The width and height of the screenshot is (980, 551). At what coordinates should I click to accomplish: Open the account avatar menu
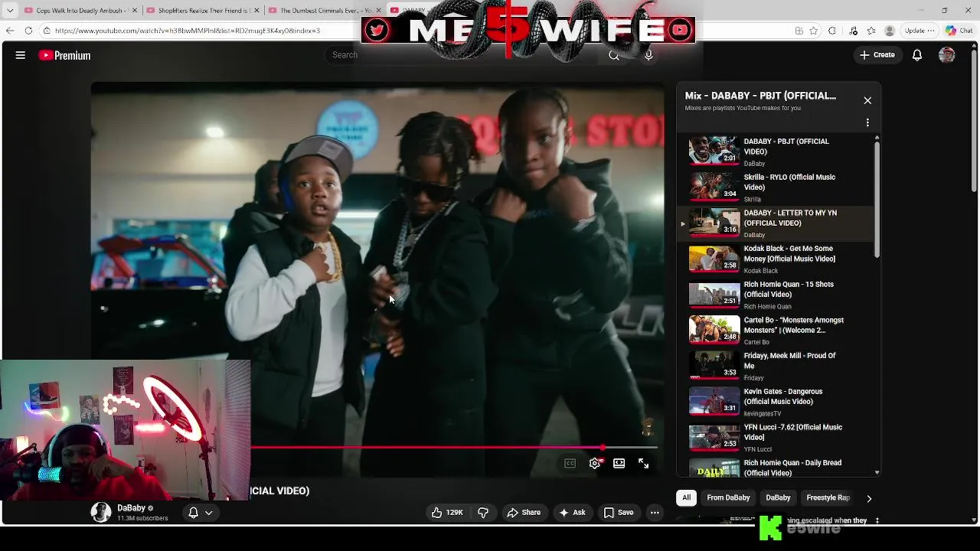pos(947,55)
